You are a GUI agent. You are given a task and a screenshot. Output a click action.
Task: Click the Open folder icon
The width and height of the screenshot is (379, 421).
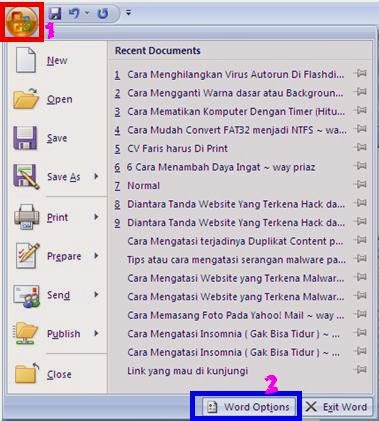(26, 99)
